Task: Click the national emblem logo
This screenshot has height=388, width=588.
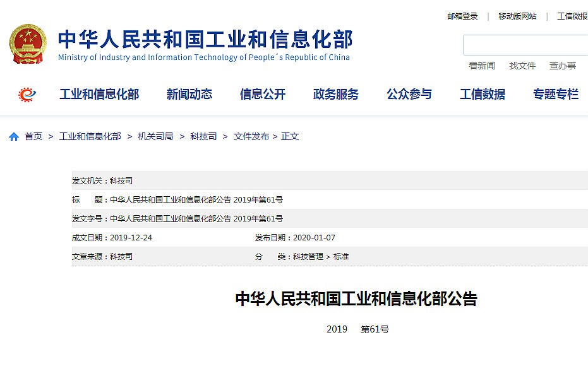Action: click(x=28, y=44)
